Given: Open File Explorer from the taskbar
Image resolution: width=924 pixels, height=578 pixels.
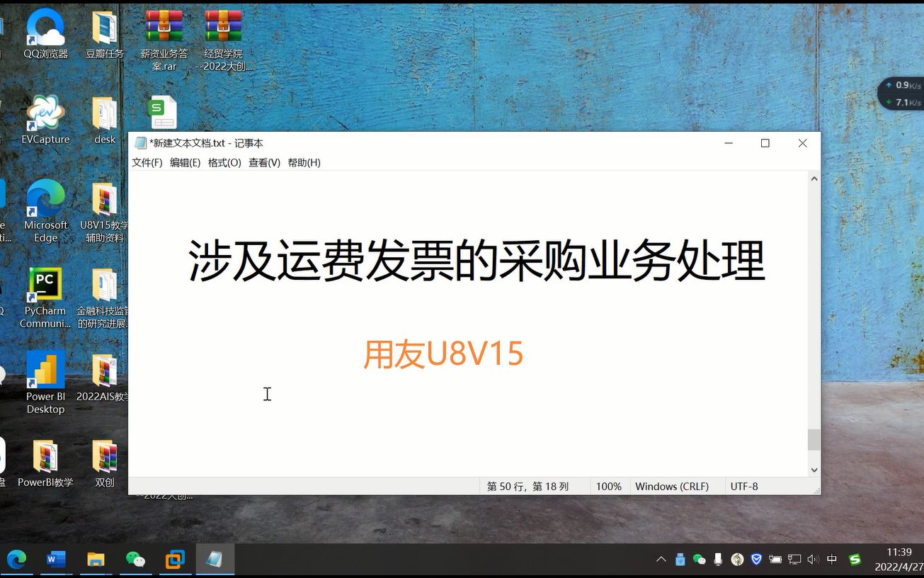Looking at the screenshot, I should [96, 560].
